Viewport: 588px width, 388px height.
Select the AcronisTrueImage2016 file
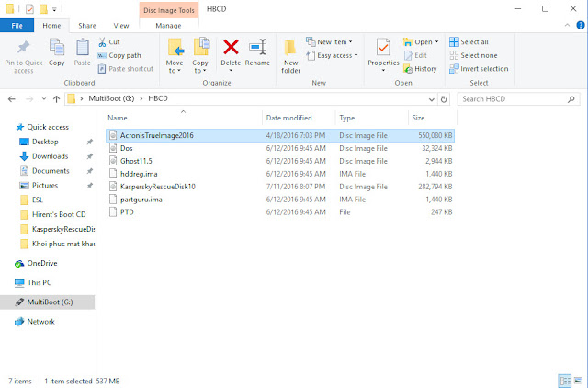(280, 135)
